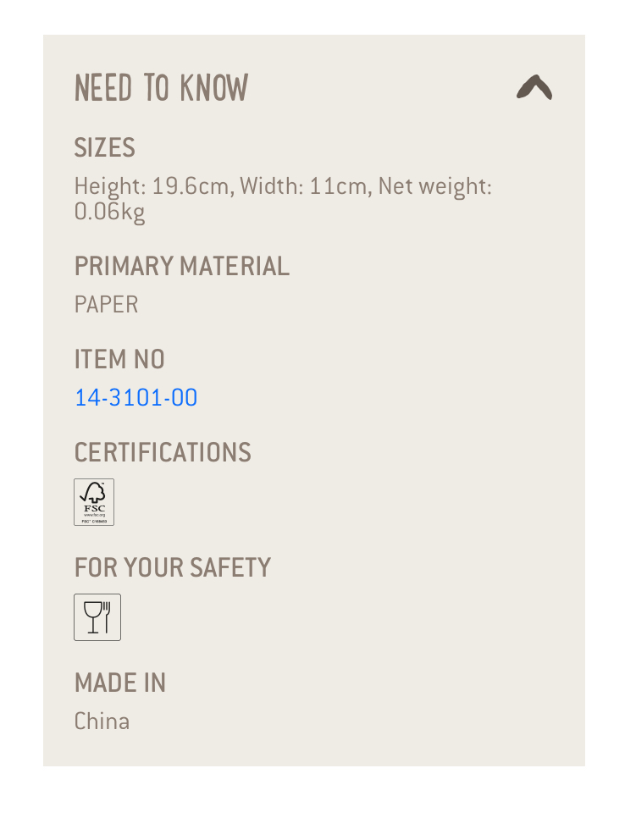The width and height of the screenshot is (636, 840).
Task: Click the FOR YOUR SAFETY heading
Action: 173,567
